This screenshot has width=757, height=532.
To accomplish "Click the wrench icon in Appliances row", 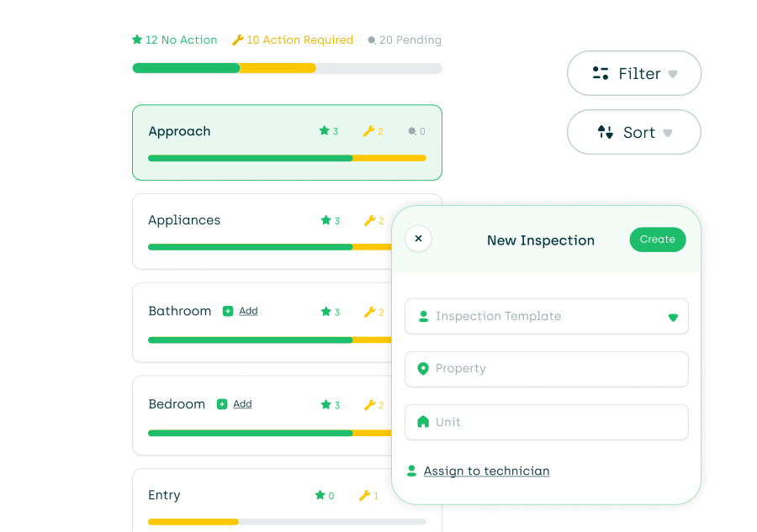I will pos(369,220).
